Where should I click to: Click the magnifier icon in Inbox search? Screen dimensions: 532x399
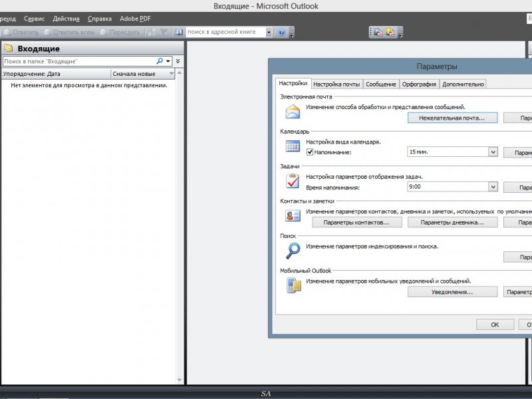(160, 61)
